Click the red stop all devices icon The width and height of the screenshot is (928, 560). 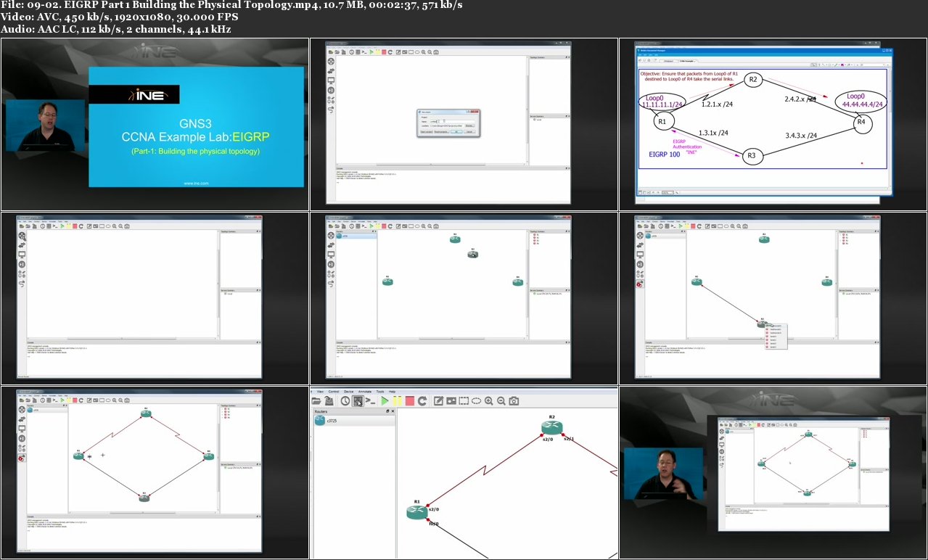click(410, 401)
